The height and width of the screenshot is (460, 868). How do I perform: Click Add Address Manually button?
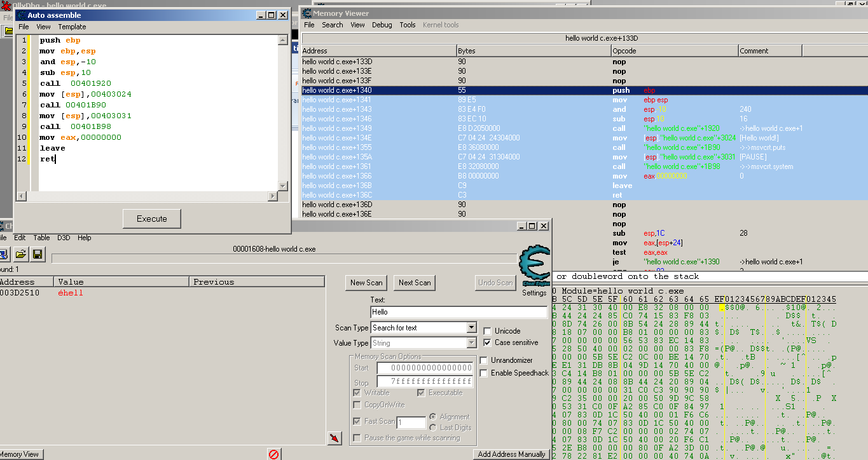click(x=512, y=454)
